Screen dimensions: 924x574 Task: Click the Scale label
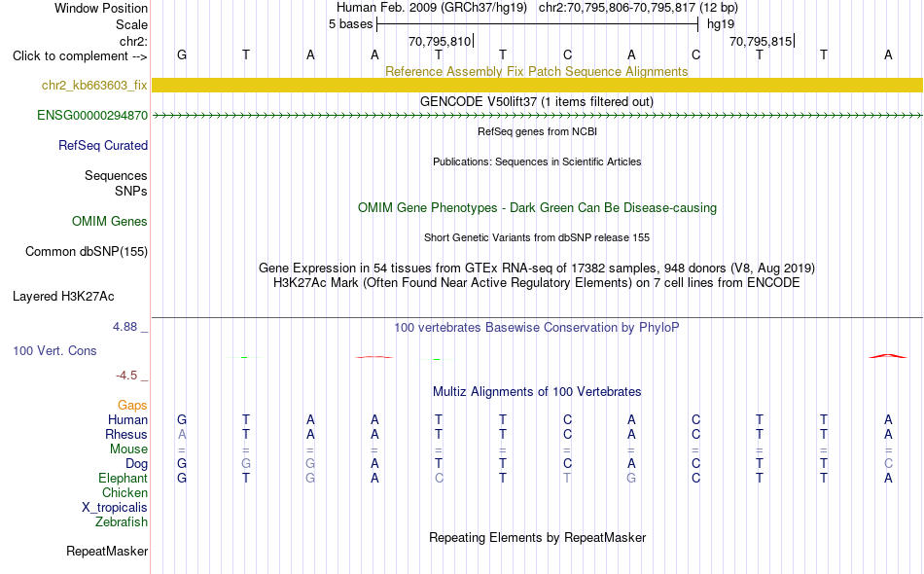[131, 25]
